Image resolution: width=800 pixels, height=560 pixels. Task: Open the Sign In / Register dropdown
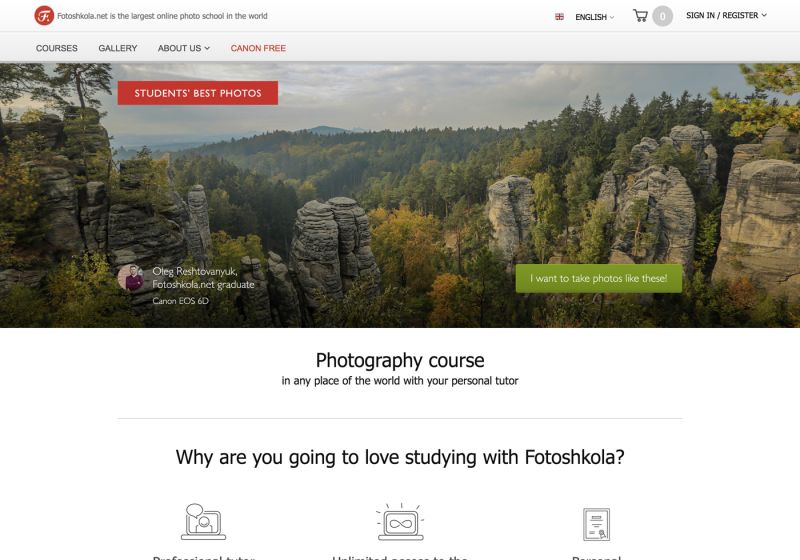point(726,15)
